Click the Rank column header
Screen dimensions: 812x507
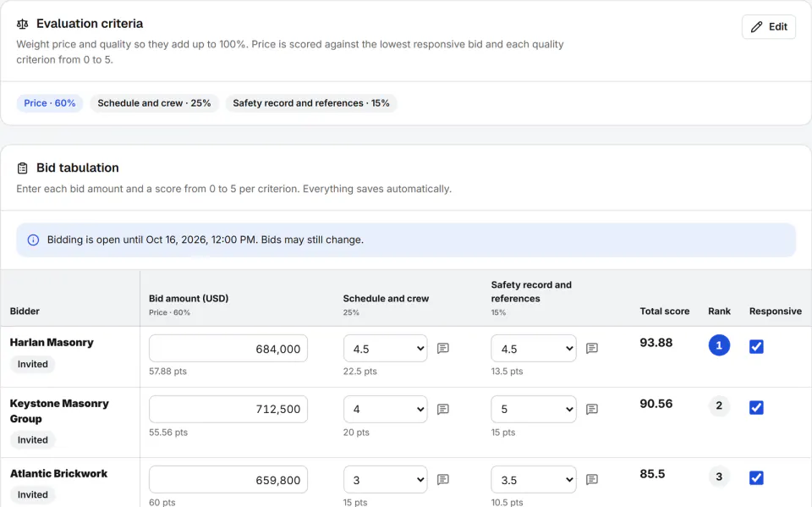click(x=719, y=311)
